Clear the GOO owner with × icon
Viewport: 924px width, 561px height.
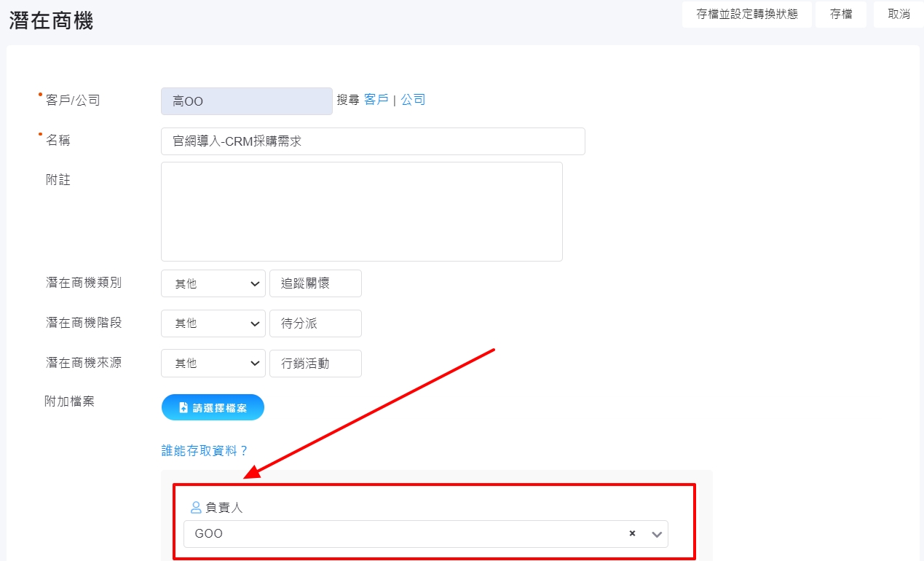(x=632, y=533)
